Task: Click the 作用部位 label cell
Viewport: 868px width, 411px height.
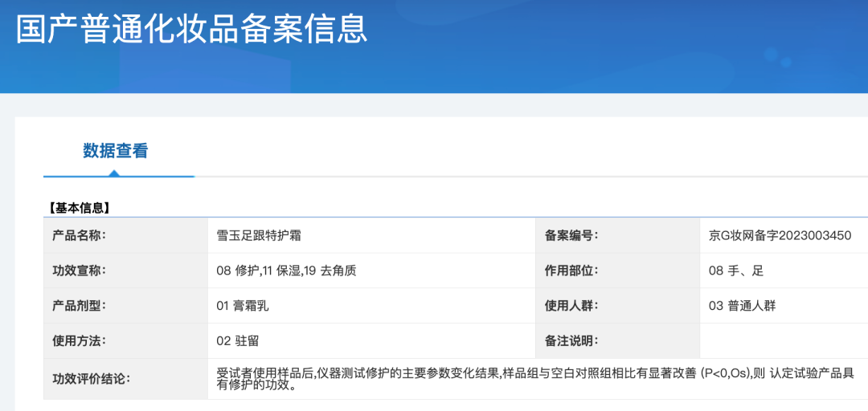Action: pos(618,271)
